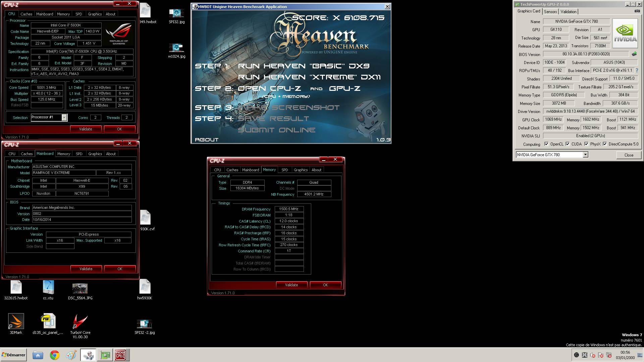This screenshot has height=362, width=644.
Task: Click RUN HEAVEN "XTREME" DX11
Action: (309, 77)
